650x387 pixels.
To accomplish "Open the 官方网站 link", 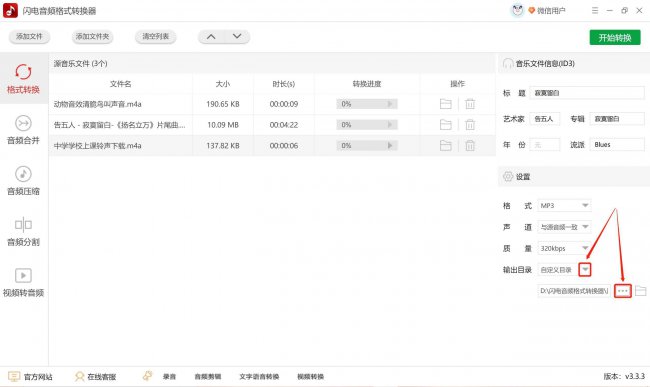I will click(x=31, y=377).
